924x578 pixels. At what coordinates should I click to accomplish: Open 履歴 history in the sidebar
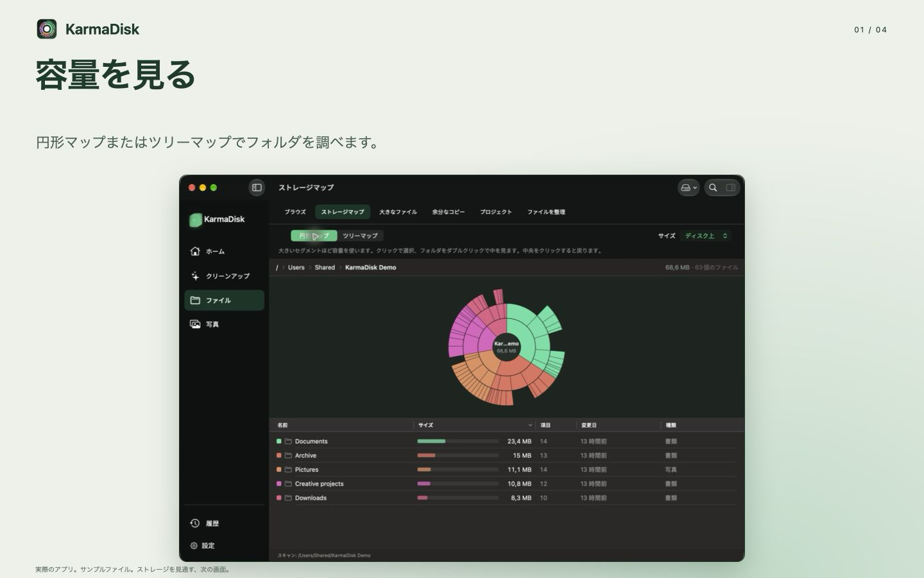click(x=224, y=523)
